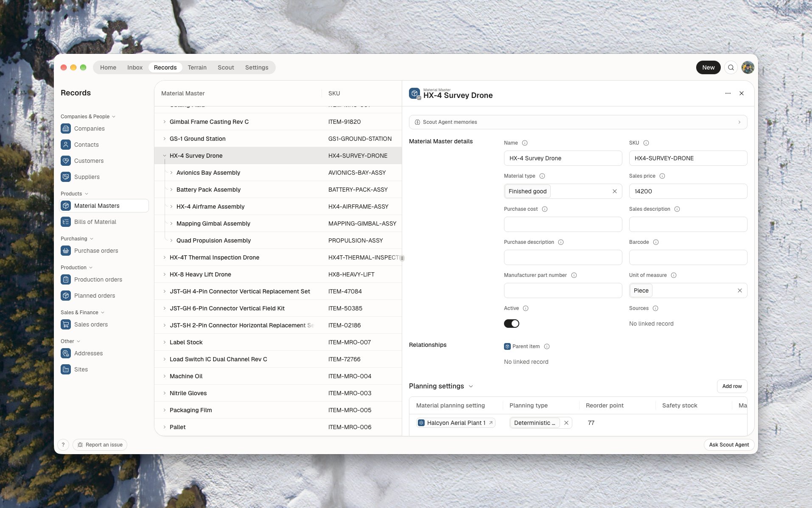The height and width of the screenshot is (508, 812).
Task: Switch to the Scout tab
Action: (226, 67)
